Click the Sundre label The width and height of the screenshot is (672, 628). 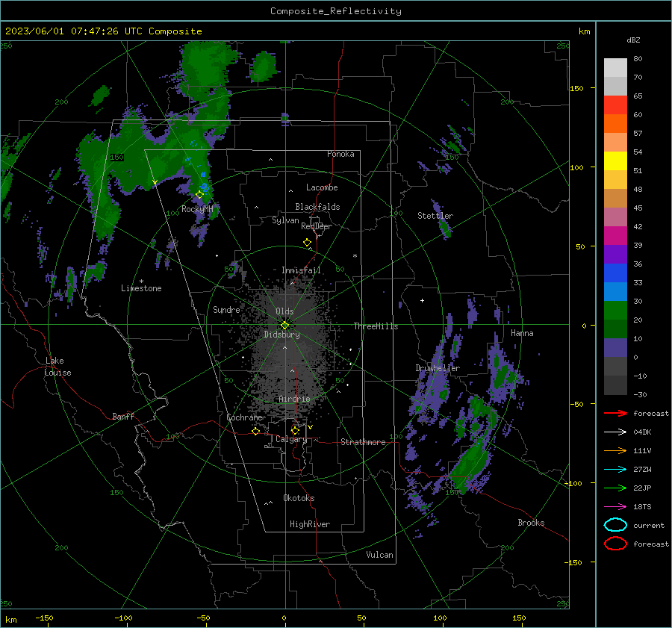pyautogui.click(x=226, y=309)
